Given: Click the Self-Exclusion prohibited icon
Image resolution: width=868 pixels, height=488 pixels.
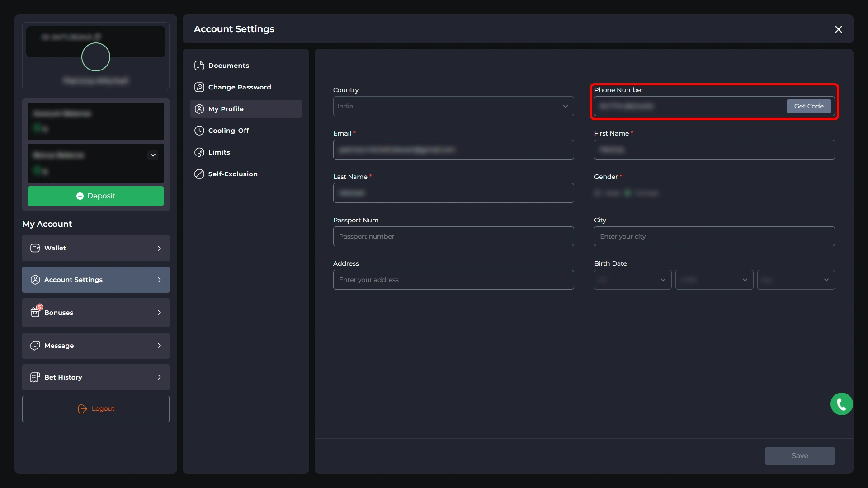Looking at the screenshot, I should point(199,174).
